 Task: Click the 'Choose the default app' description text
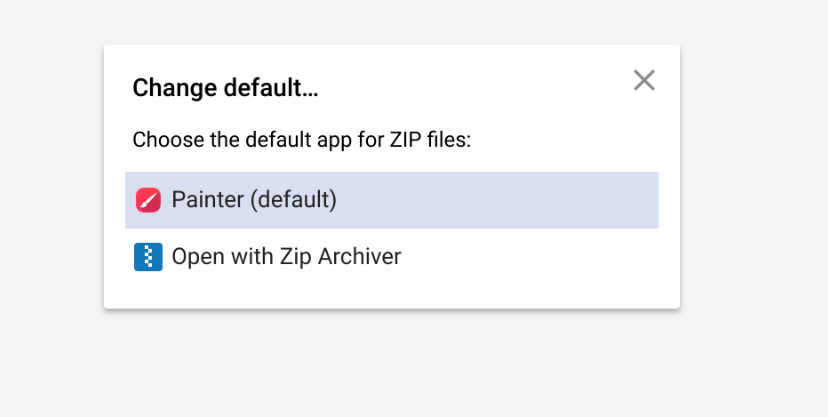click(x=301, y=139)
